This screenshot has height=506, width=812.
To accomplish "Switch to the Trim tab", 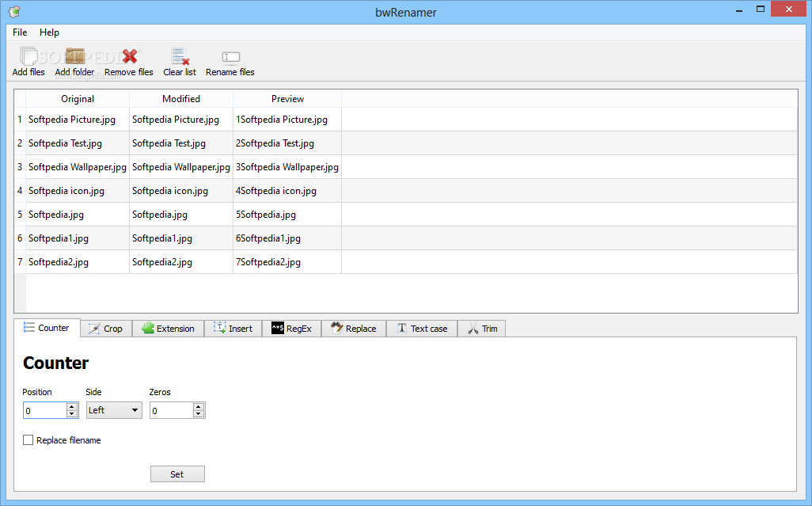I will coord(482,329).
